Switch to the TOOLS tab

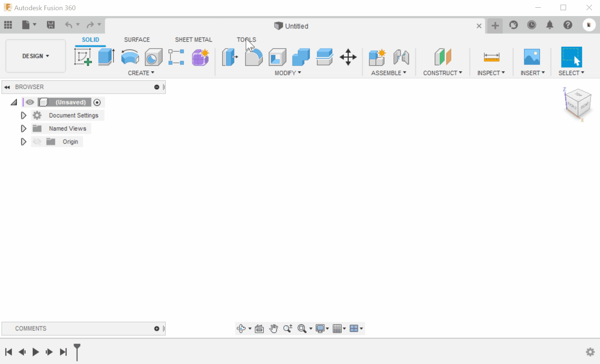tap(247, 39)
